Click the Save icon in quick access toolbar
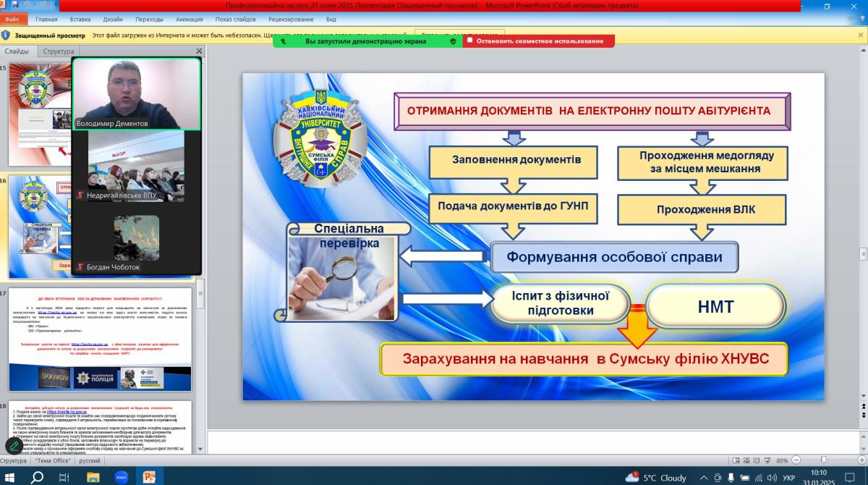This screenshot has height=485, width=868. [x=14, y=5]
